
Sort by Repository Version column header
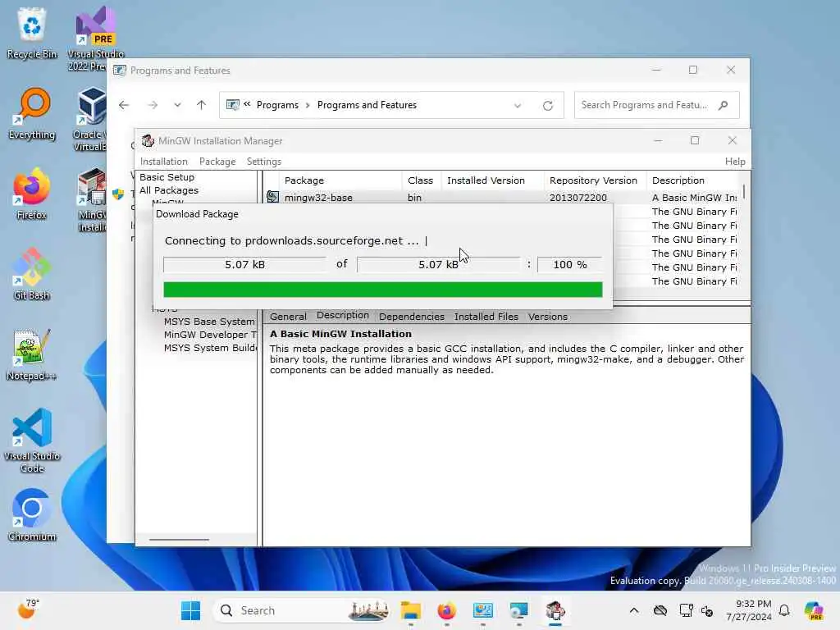595,180
